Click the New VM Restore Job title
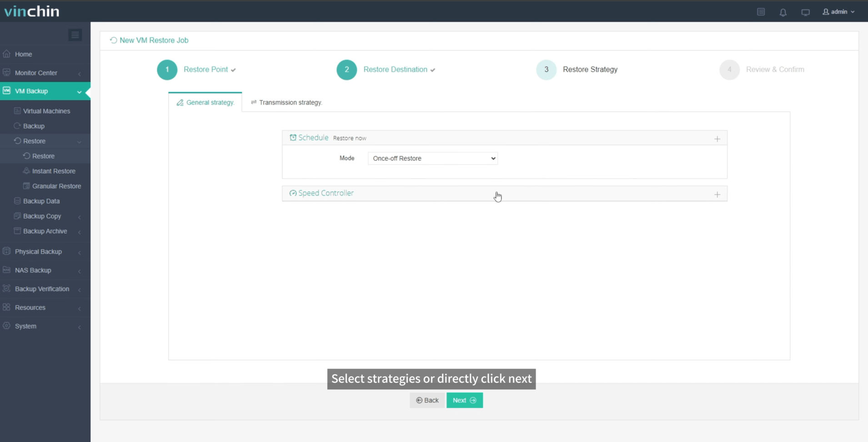Viewport: 868px width, 442px height. (x=154, y=40)
